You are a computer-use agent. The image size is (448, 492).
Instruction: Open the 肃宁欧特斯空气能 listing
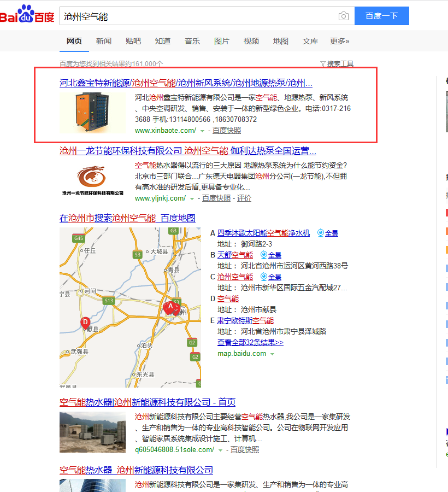(245, 321)
